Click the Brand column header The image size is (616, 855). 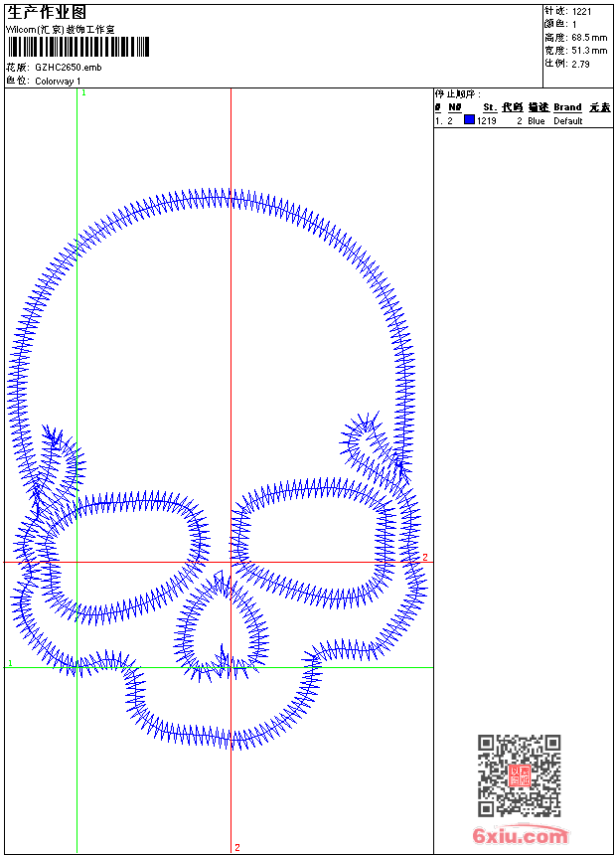(x=567, y=107)
